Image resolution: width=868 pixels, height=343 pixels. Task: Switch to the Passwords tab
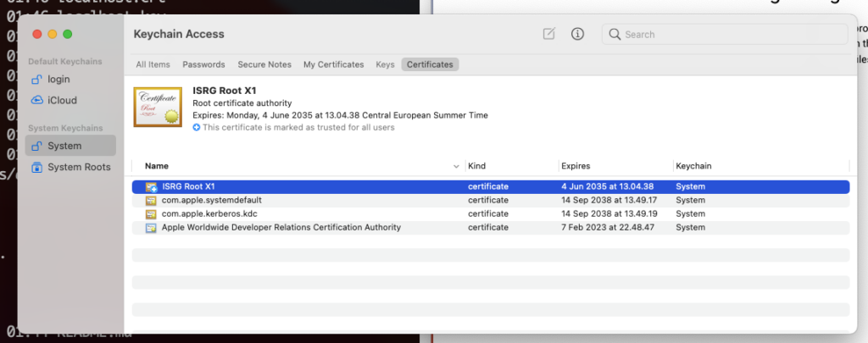tap(203, 64)
